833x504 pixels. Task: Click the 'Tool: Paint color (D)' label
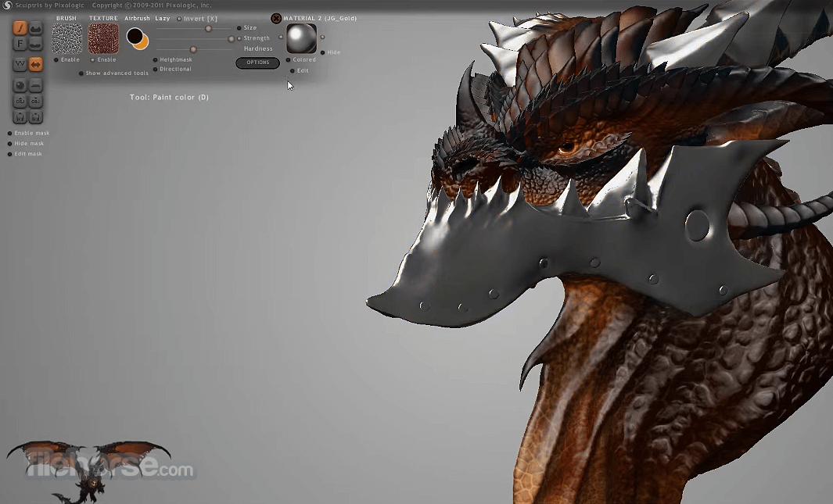170,97
